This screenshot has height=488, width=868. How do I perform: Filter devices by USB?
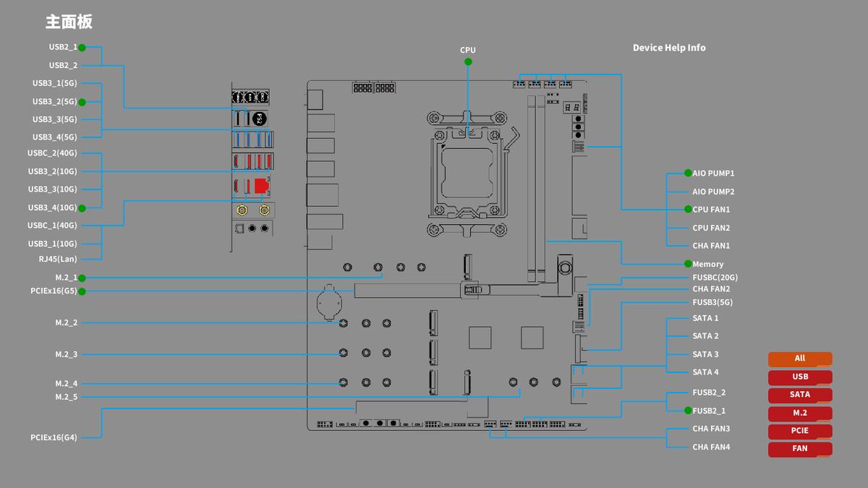coord(800,377)
